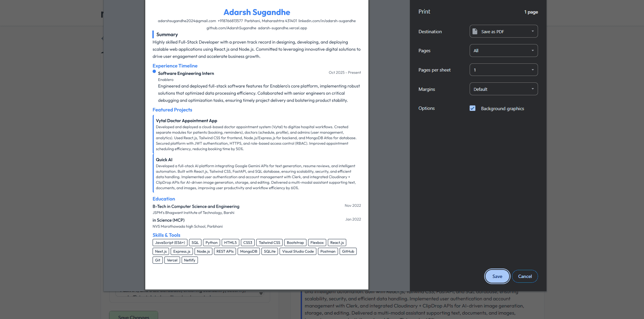644x319 pixels.
Task: Click the Save as PDF document icon
Action: click(x=475, y=31)
